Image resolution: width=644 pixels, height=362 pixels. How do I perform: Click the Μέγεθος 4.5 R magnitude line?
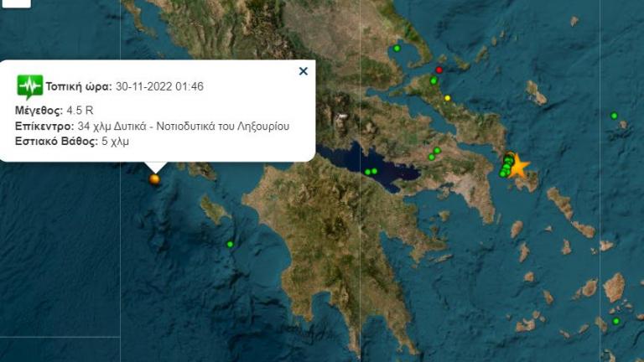55,111
